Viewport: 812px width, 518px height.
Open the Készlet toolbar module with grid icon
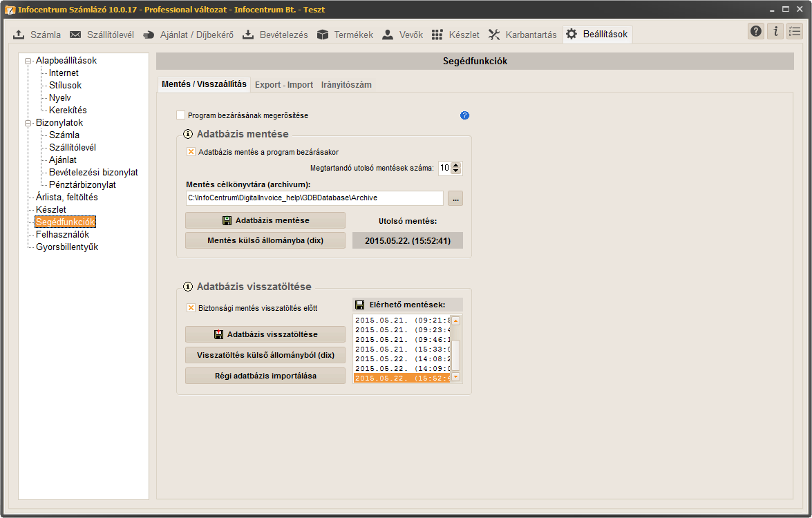pyautogui.click(x=455, y=35)
